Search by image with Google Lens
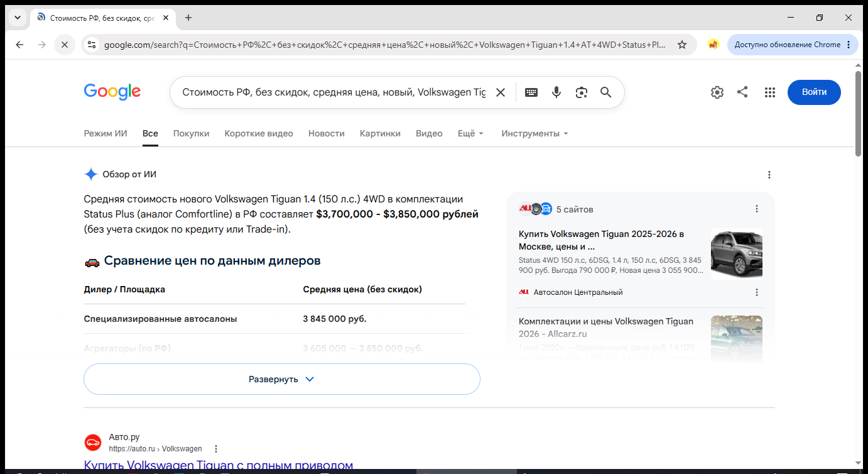 click(582, 92)
